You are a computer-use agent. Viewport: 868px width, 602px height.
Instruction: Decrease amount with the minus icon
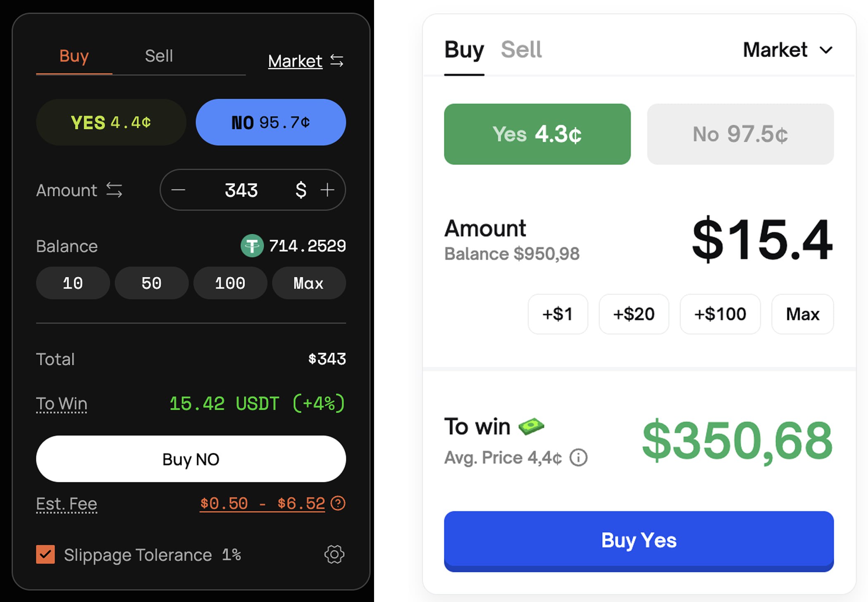pyautogui.click(x=178, y=190)
